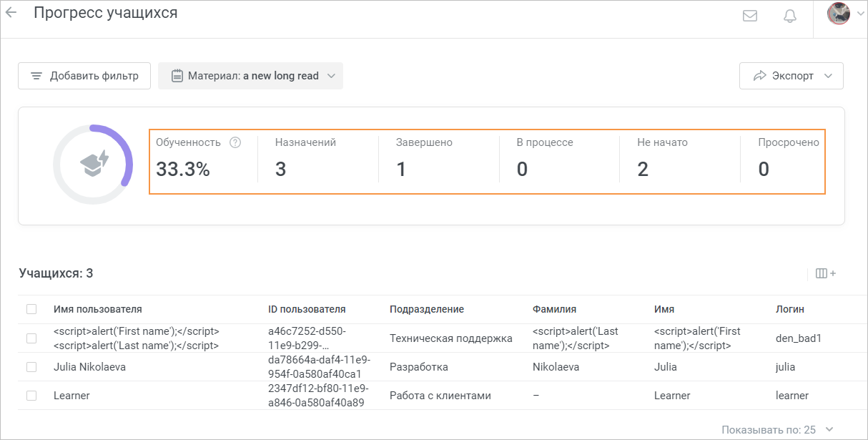Click the Не начато statistic value 2

click(643, 169)
